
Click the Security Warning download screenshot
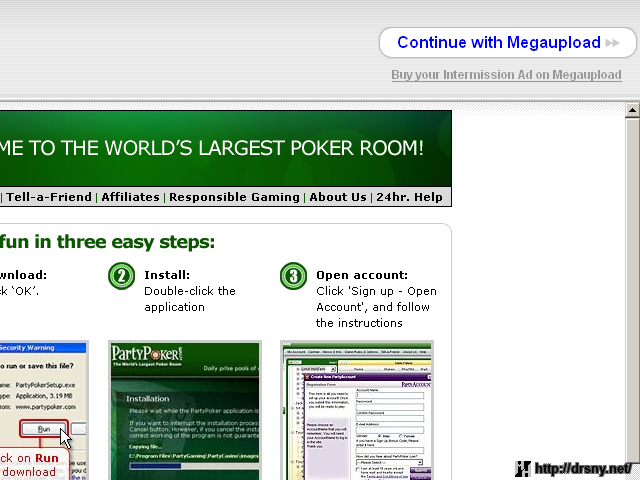[43, 410]
